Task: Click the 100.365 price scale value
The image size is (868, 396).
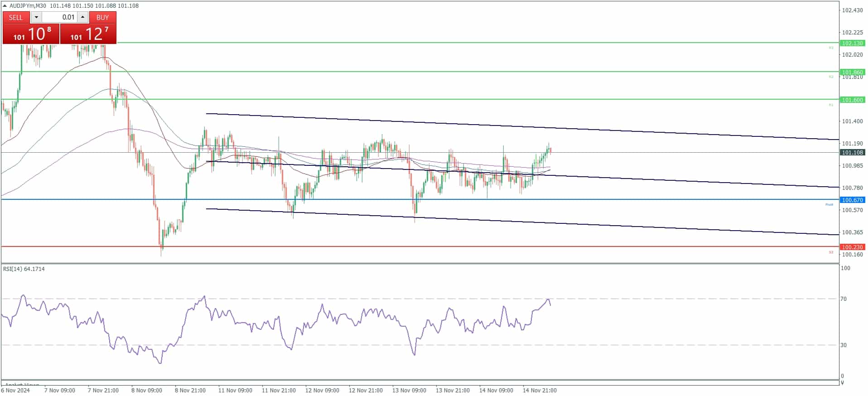Action: pos(852,232)
